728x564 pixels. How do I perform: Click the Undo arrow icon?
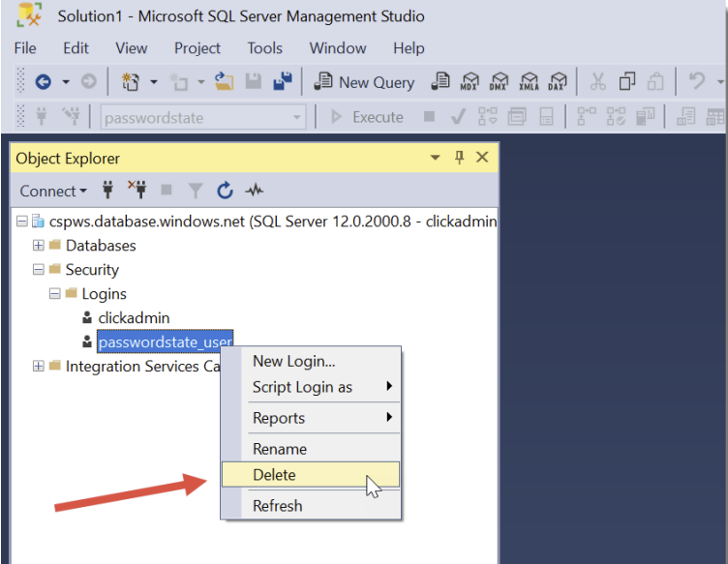696,81
